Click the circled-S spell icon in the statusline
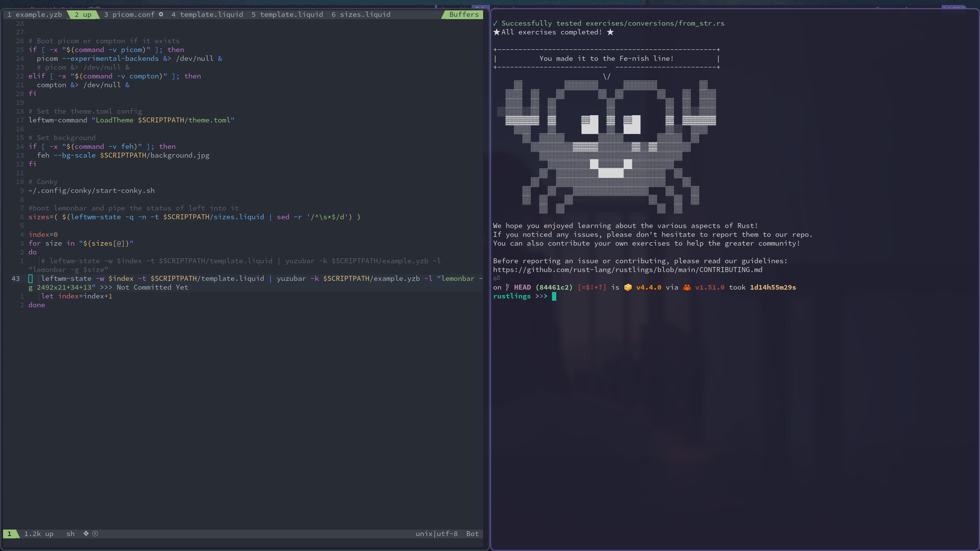 coord(95,533)
